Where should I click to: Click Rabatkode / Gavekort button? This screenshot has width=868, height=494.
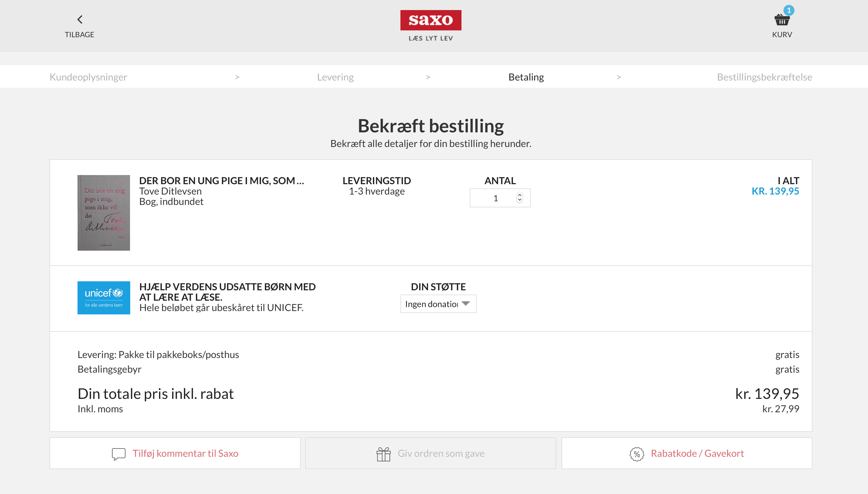point(697,453)
